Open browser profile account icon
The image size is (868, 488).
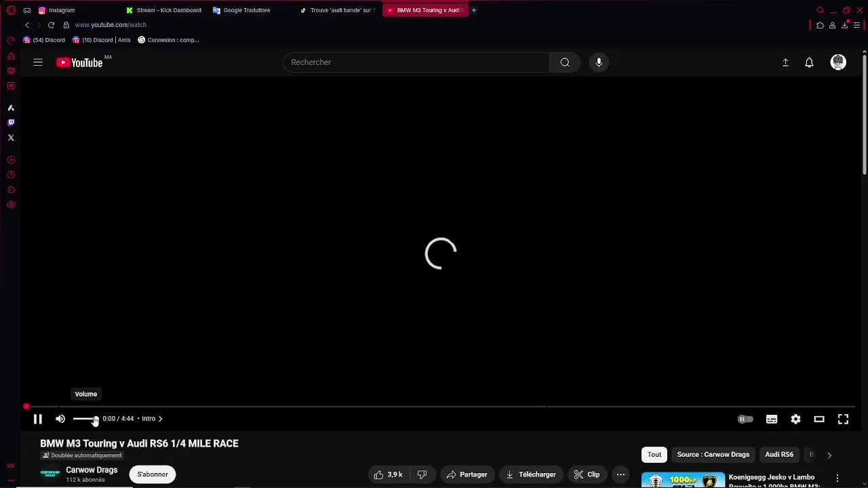832,25
